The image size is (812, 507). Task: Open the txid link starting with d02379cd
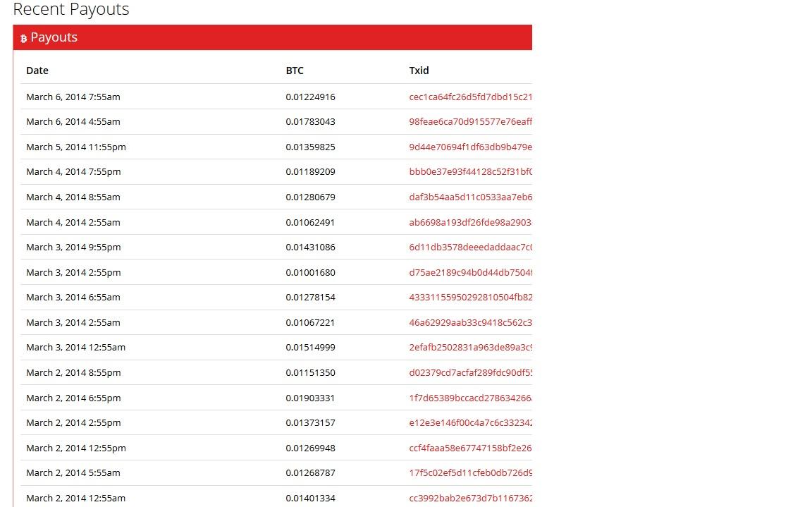coord(470,372)
